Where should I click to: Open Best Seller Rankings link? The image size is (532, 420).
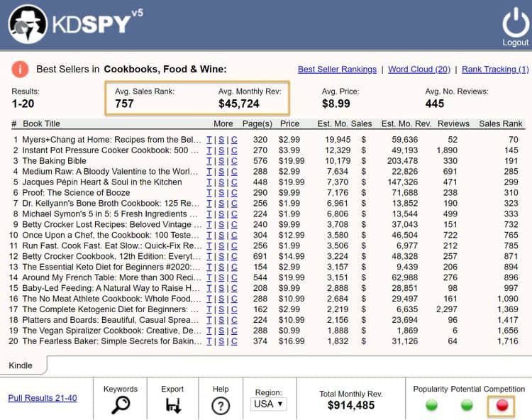(x=337, y=70)
